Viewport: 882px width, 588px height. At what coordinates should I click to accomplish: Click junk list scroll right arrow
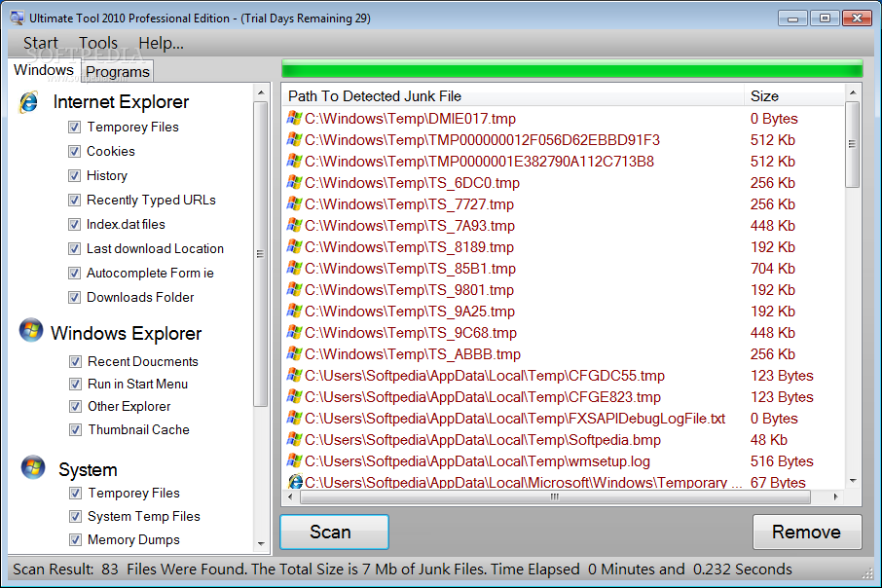tap(836, 496)
